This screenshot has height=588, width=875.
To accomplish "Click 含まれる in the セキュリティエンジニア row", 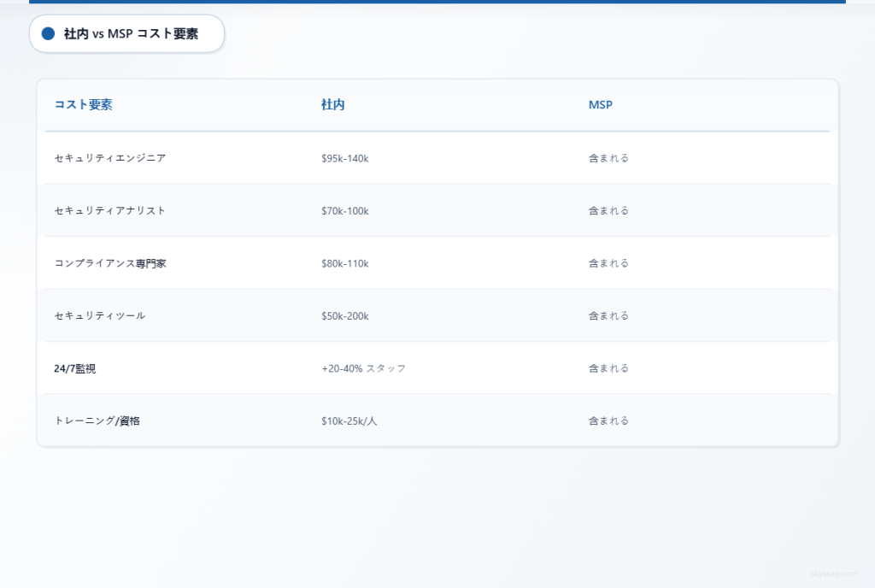I will [x=608, y=158].
